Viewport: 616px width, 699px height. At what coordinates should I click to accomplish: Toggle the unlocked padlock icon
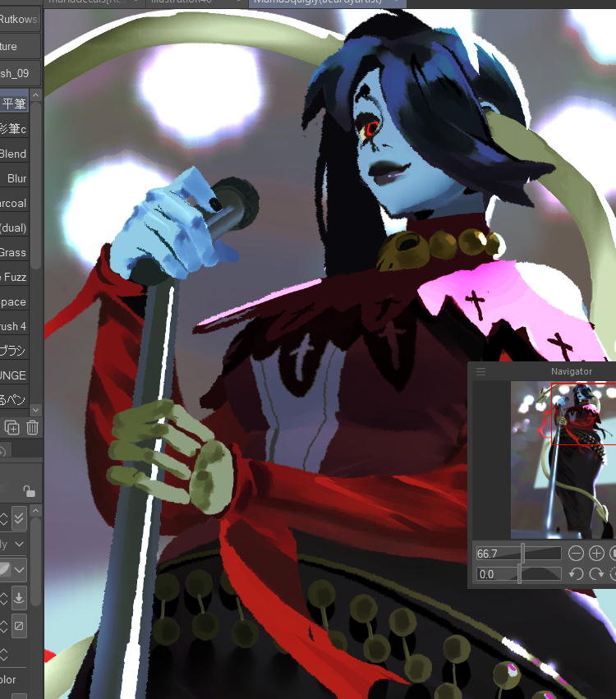pos(29,491)
